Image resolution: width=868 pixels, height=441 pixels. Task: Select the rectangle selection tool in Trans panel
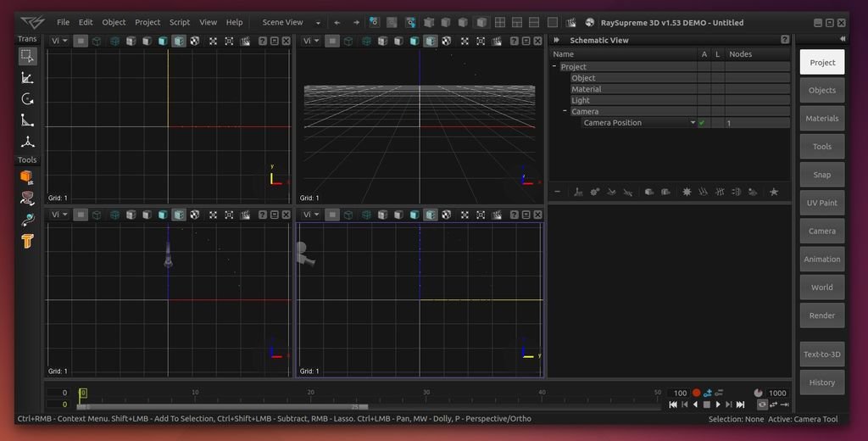27,56
